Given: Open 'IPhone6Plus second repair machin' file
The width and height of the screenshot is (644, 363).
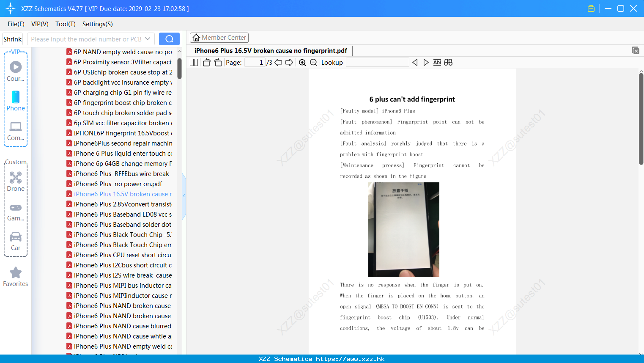Looking at the screenshot, I should pos(119,143).
